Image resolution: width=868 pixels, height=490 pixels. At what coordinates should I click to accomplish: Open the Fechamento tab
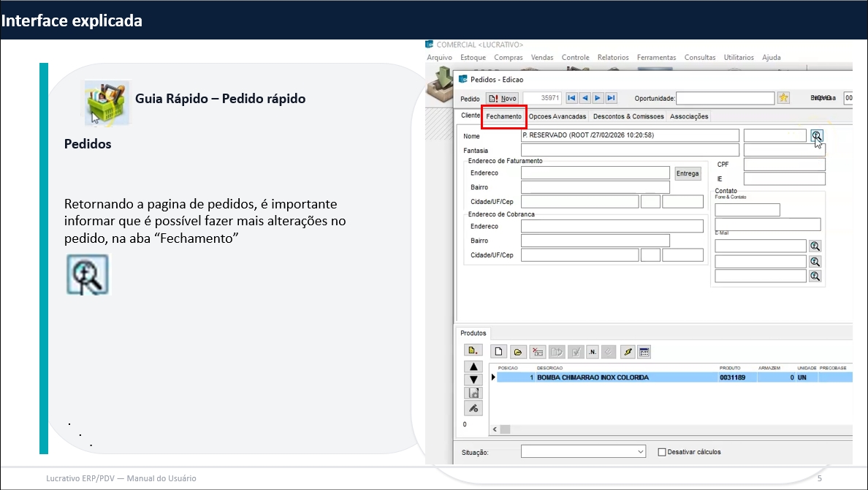coord(503,116)
